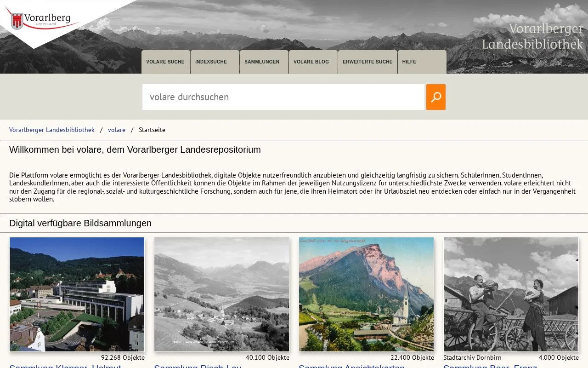Follow the Vorarlberger Landesbibliothek breadcrumb link
Viewport: 588px width, 368px height.
pos(52,130)
